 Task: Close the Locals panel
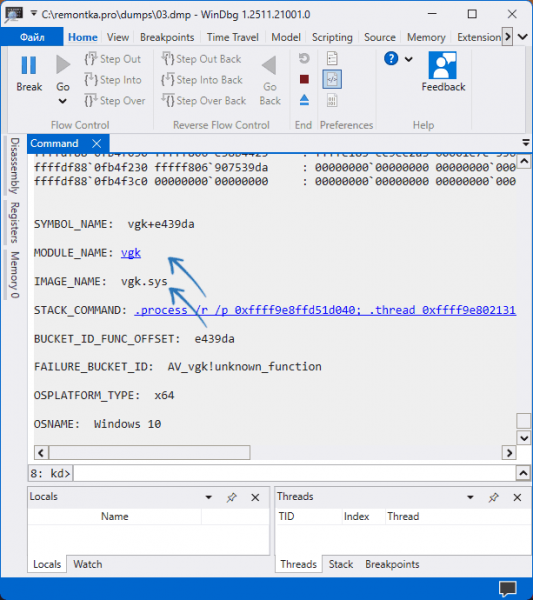[255, 497]
